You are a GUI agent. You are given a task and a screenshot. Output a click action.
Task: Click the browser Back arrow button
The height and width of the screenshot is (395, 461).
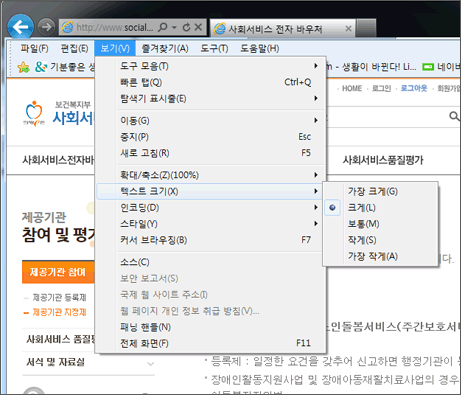coord(21,27)
